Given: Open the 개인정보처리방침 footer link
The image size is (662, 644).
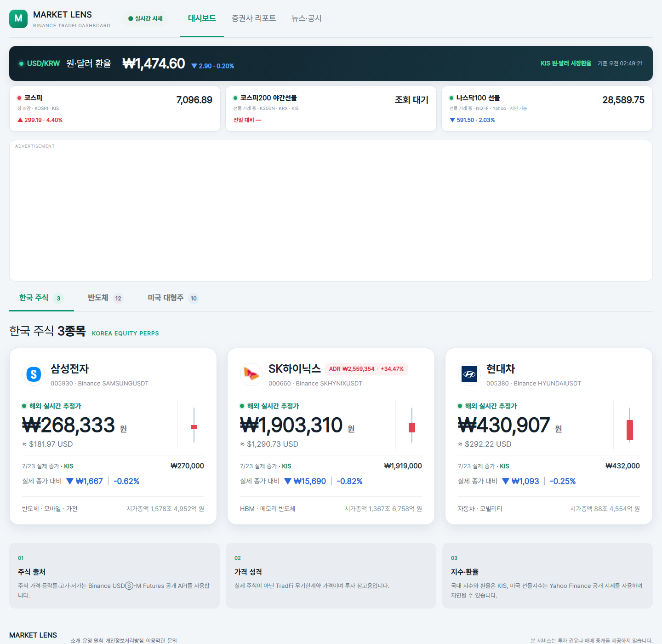Looking at the screenshot, I should (x=124, y=640).
